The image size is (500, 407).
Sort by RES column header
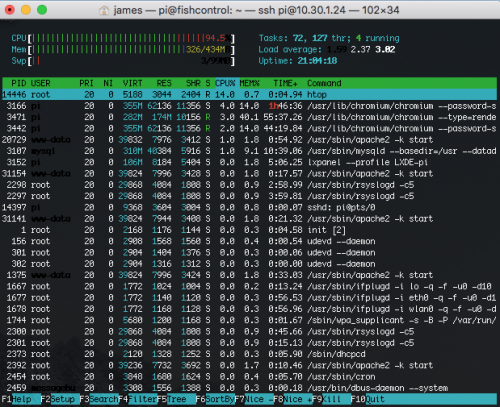pyautogui.click(x=164, y=83)
